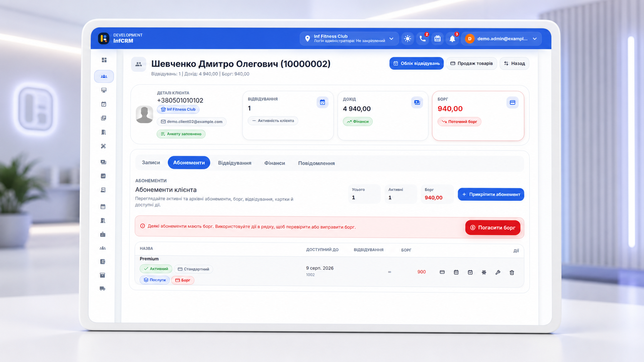Open the stacked library sidebar icon
Image resolution: width=644 pixels, height=362 pixels.
[104, 118]
